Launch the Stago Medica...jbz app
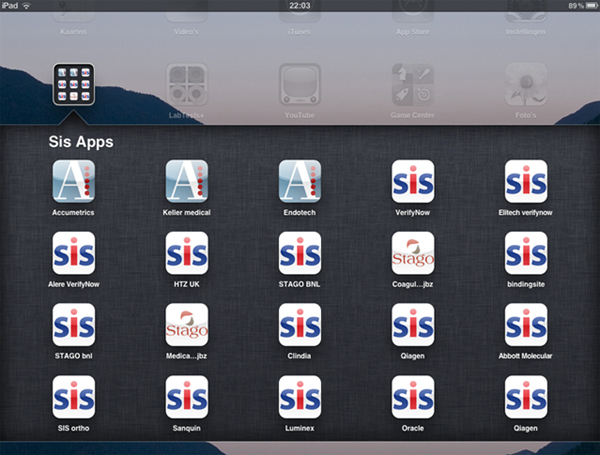The width and height of the screenshot is (600, 455). click(x=186, y=325)
